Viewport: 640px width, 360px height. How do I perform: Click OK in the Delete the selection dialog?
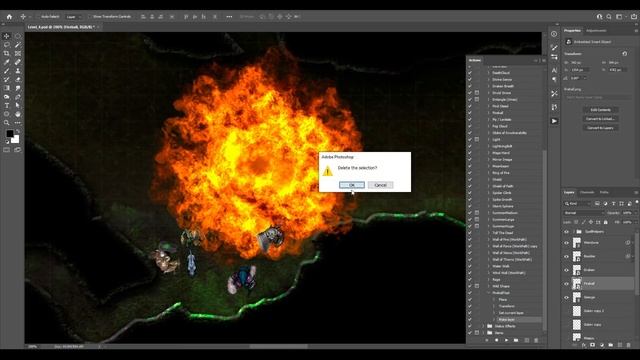[x=352, y=185]
